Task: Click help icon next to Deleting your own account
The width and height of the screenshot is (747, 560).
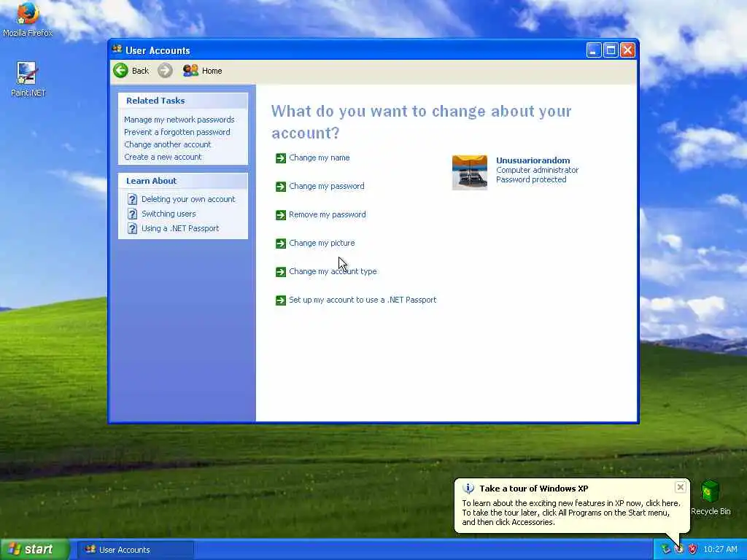Action: pyautogui.click(x=133, y=200)
